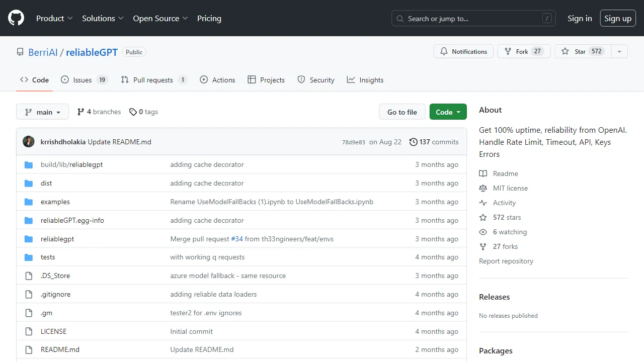The width and height of the screenshot is (644, 362).
Task: Open the Actions tab
Action: click(217, 80)
